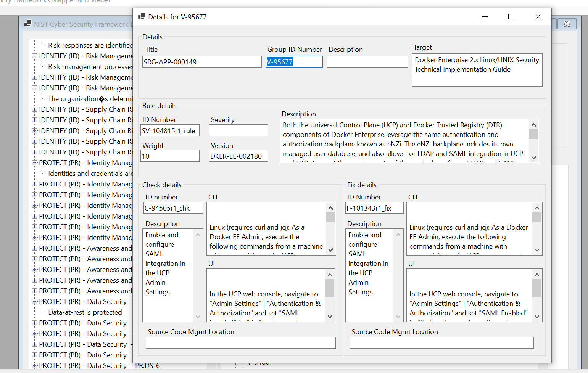
Task: Click the empty Description field under Details
Action: pyautogui.click(x=367, y=61)
